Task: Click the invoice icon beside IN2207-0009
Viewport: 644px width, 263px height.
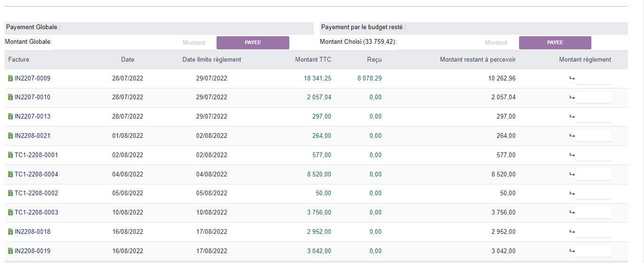Action: (10, 79)
